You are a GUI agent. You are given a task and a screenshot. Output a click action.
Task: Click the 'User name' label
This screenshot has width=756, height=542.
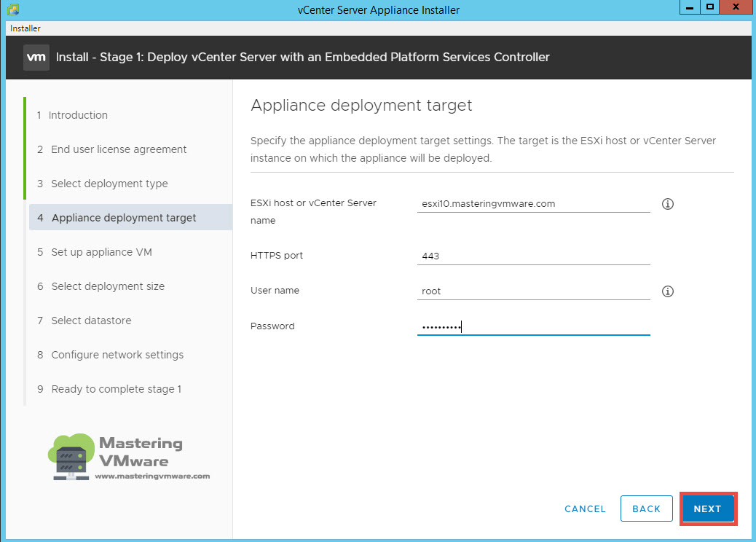(x=275, y=290)
